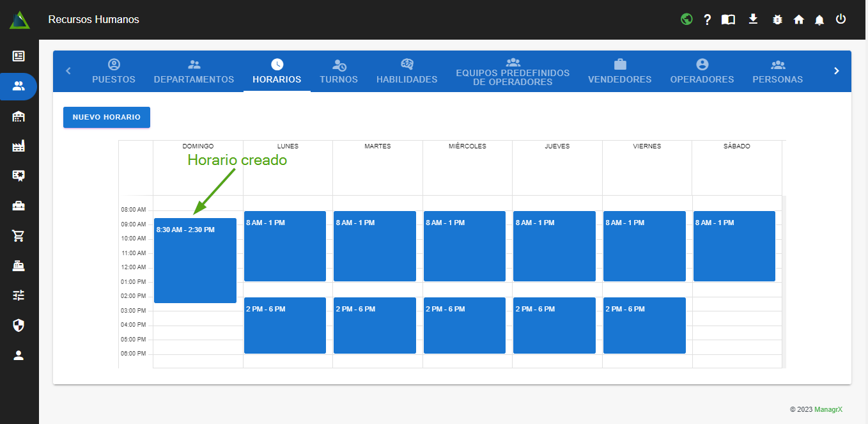Open the shopping cart sidebar icon
This screenshot has height=424, width=868.
[x=19, y=236]
